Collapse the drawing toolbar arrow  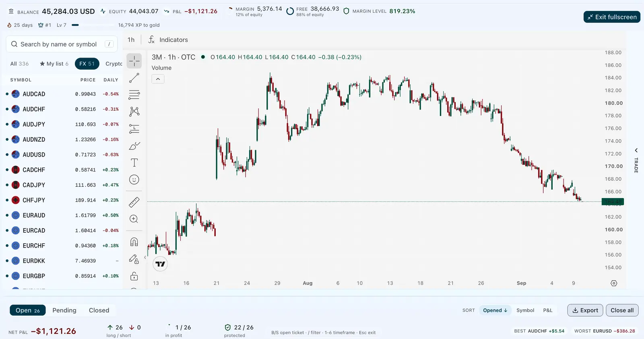[145, 258]
